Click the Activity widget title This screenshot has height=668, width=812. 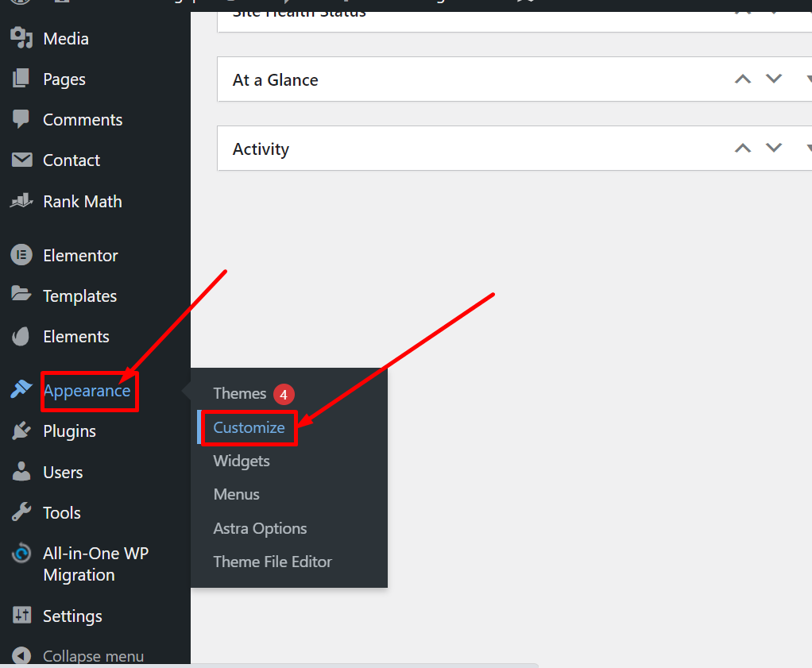tap(261, 149)
